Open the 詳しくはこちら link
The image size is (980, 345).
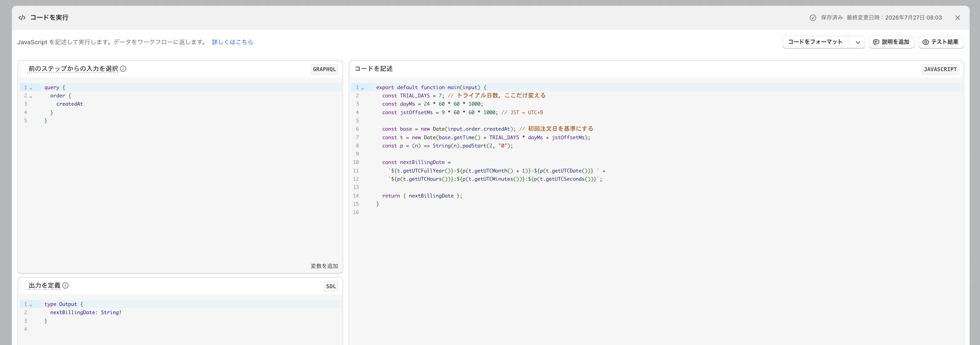click(x=232, y=42)
